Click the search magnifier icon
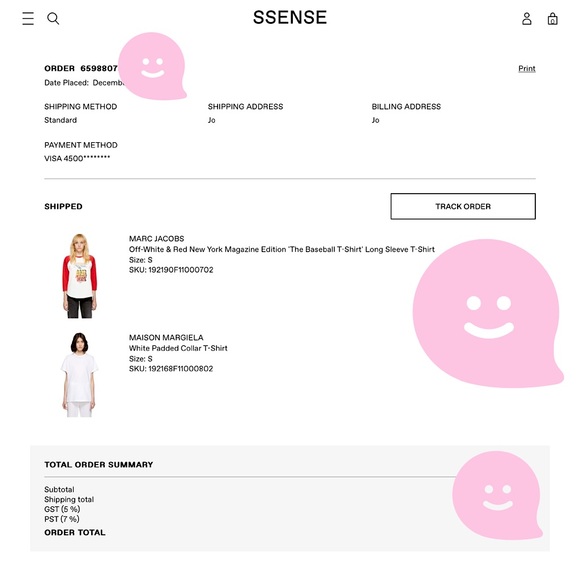Viewport: 580px width, 580px height. (53, 18)
